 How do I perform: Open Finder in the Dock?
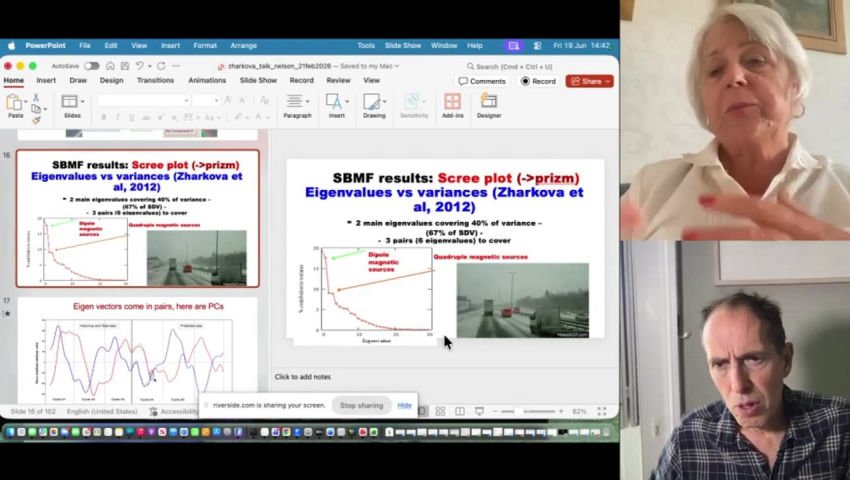(11, 432)
